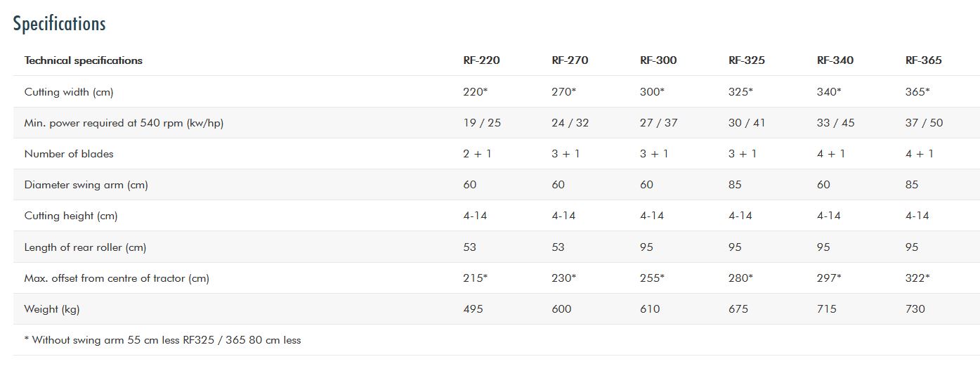Select the RF-220 column header

tap(481, 60)
